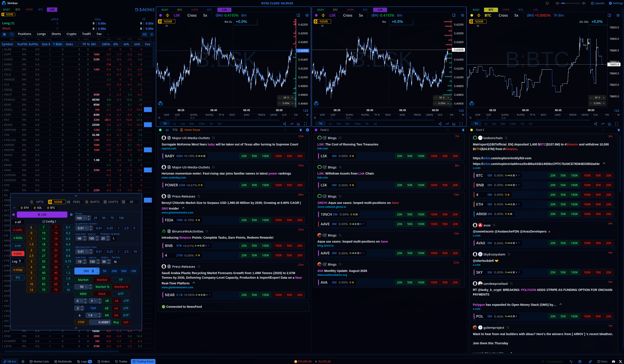The image size is (624, 364).
Task: Collapse the Polygon Open Money Stack post
Action: pos(561,304)
